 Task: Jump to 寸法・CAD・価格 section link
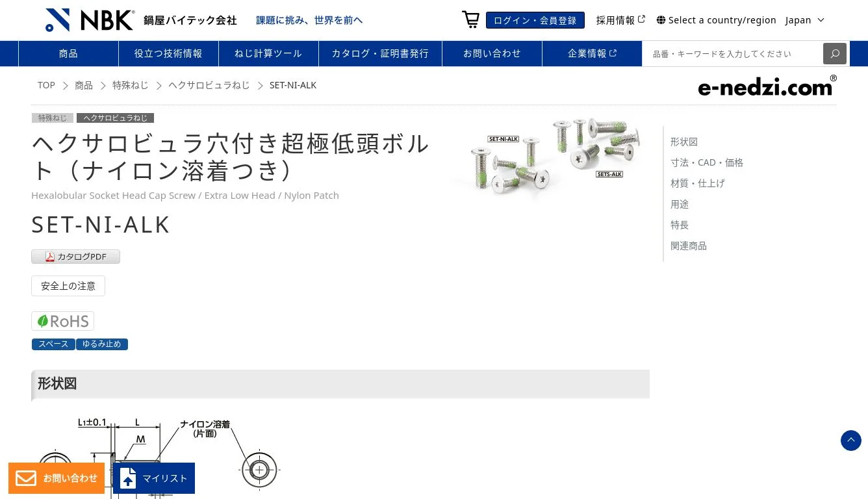tap(707, 162)
